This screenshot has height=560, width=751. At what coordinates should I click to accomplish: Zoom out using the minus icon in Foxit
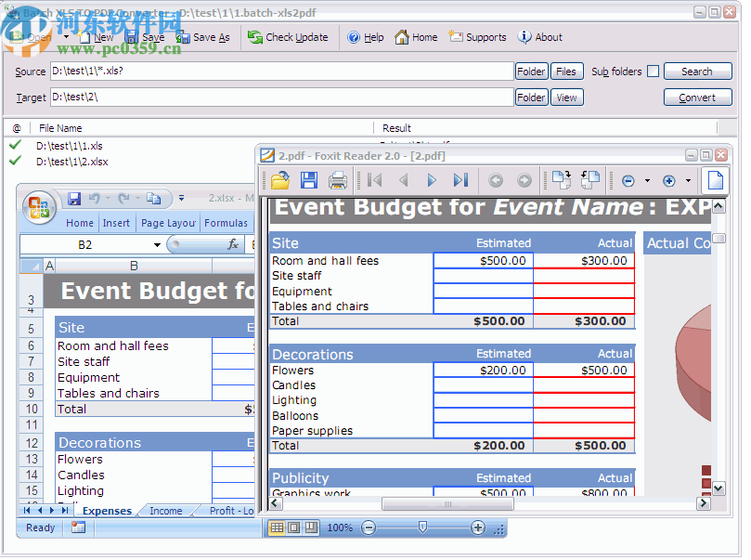[x=627, y=180]
